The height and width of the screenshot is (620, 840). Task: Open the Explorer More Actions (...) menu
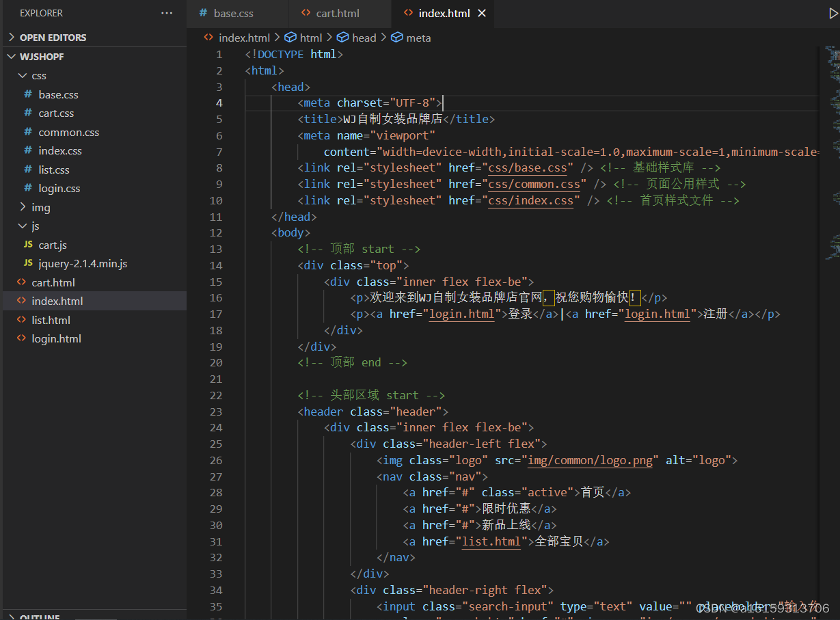166,12
